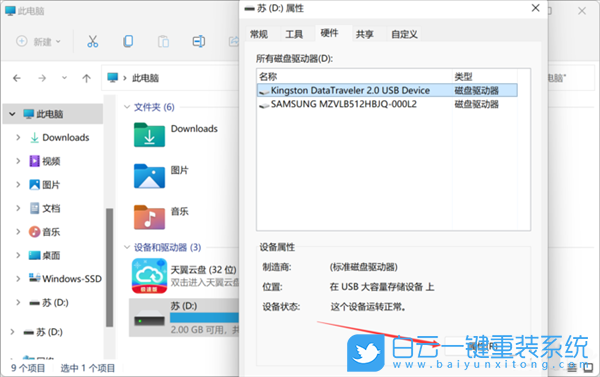Expand Downloads in navigation tree
The height and width of the screenshot is (377, 600).
18,137
